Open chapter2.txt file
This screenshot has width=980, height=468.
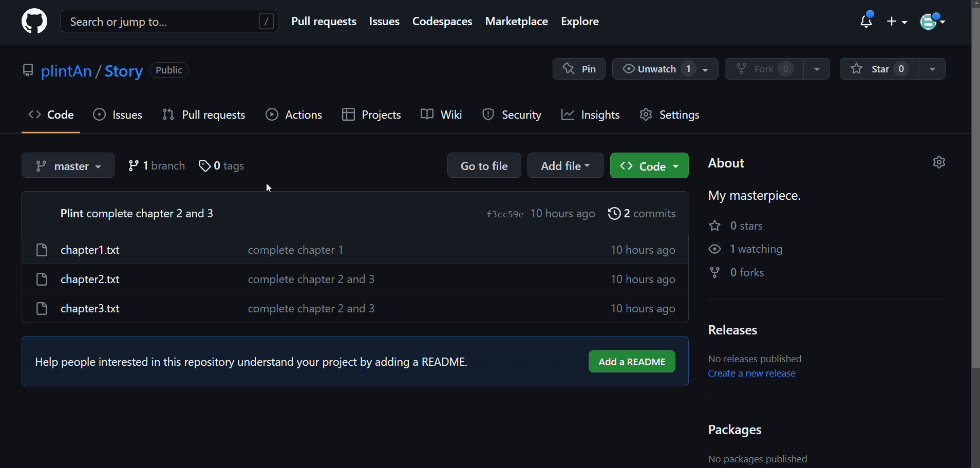pyautogui.click(x=90, y=279)
